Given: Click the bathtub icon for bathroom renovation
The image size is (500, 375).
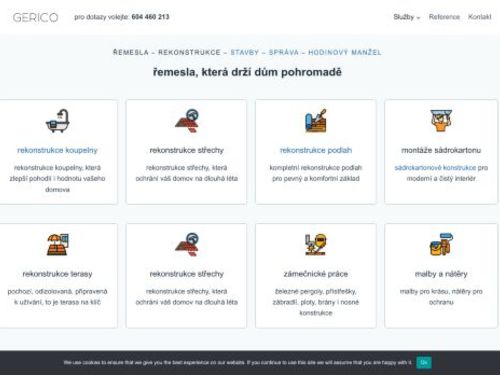Looking at the screenshot, I should point(58,121).
